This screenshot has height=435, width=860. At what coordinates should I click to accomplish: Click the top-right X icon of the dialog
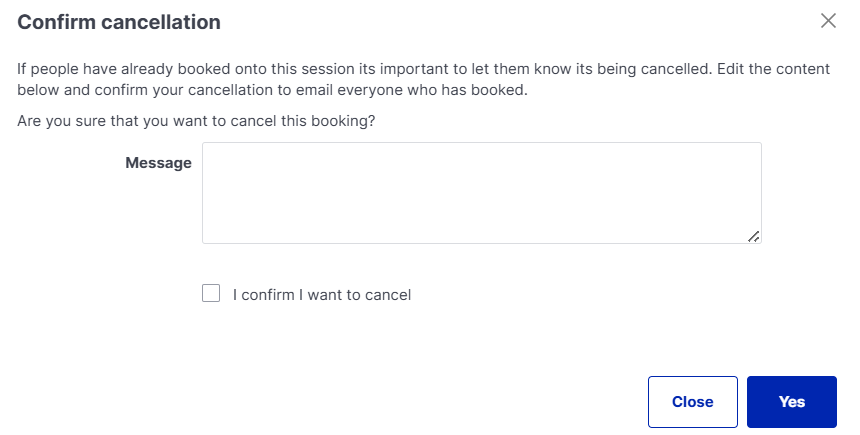[828, 21]
